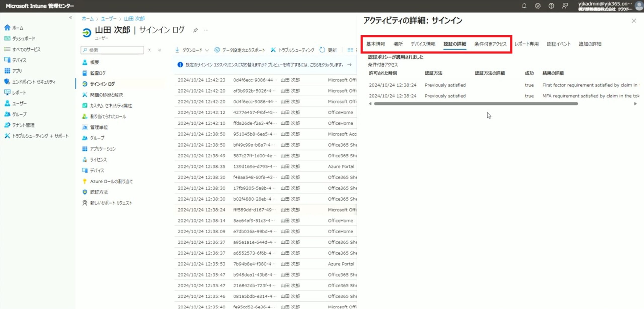Select log row 2024/10/24 12:35:53 7b94b8e4
644x309 pixels.
click(266, 264)
